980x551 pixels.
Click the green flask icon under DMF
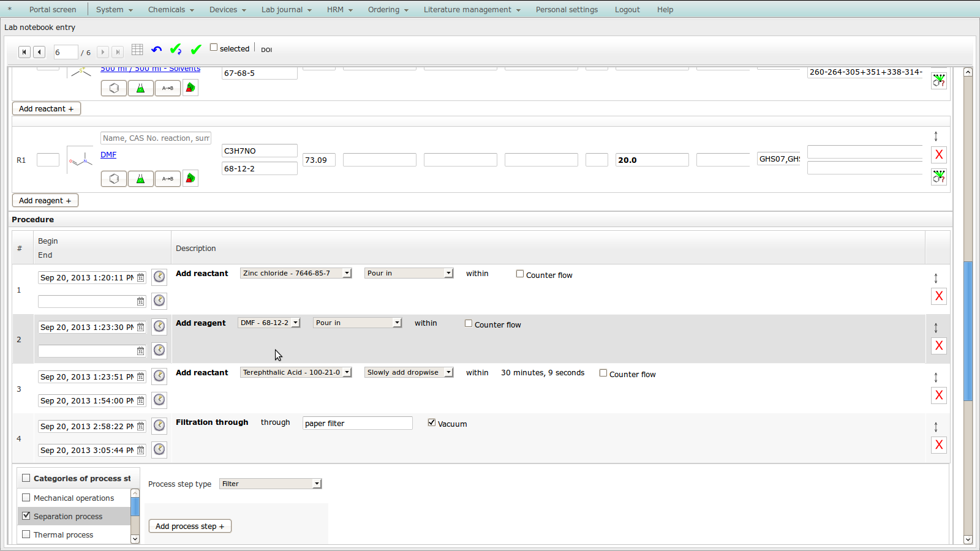coord(140,179)
